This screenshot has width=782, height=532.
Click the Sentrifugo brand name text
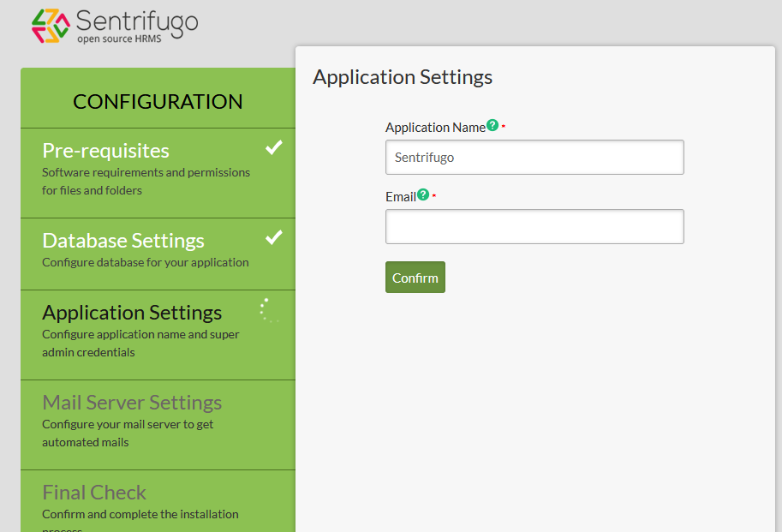click(136, 21)
